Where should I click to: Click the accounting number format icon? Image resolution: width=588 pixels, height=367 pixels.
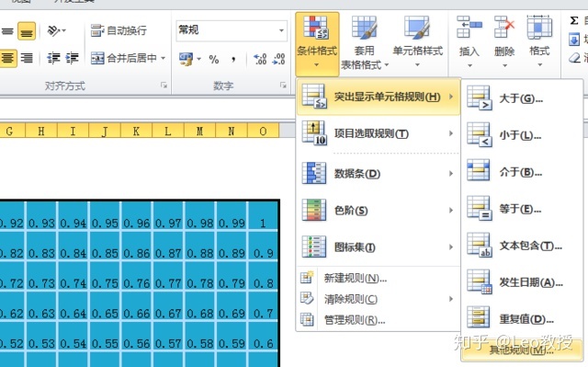click(x=186, y=59)
